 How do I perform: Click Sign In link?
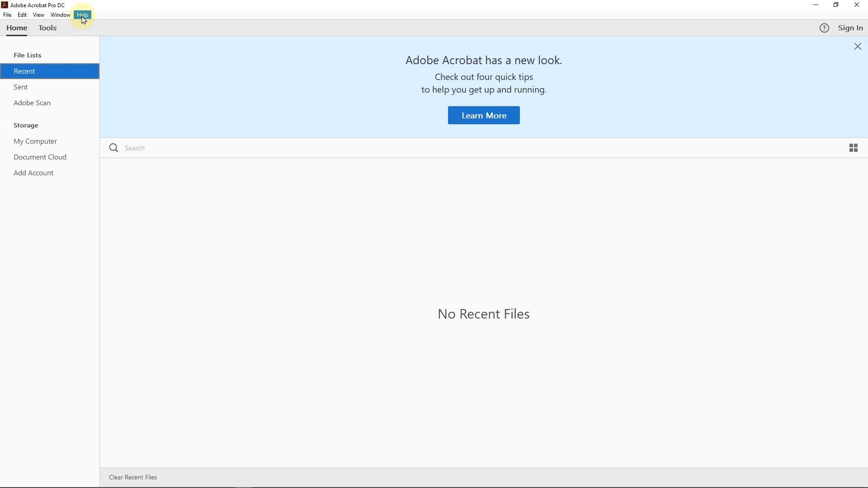851,28
